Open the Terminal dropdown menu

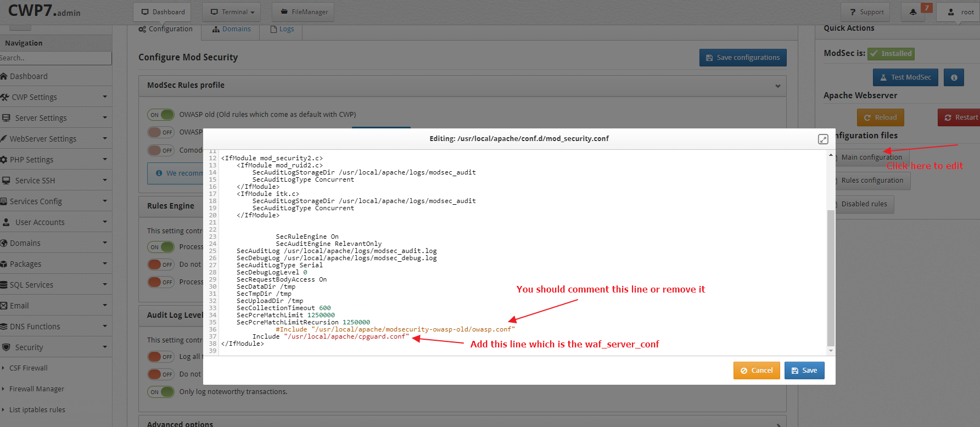coord(231,12)
